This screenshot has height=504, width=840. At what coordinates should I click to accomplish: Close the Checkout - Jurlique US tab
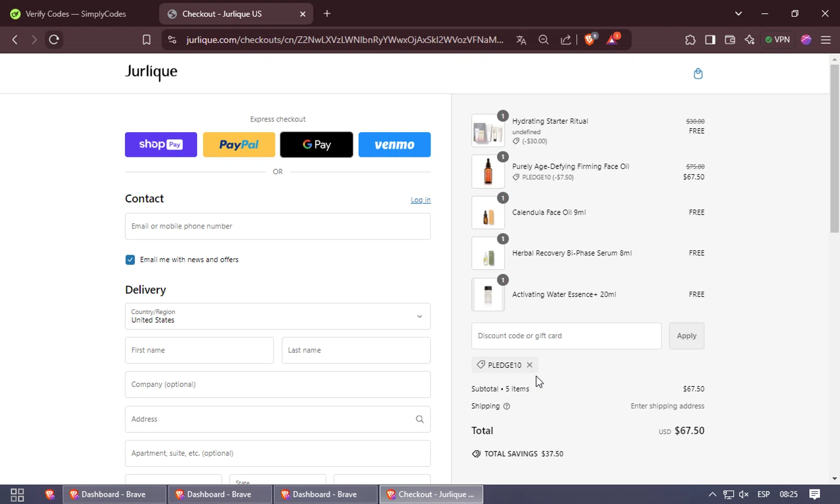303,14
